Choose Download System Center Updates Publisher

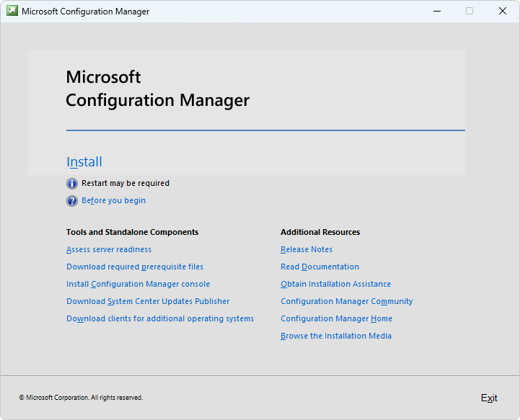(148, 301)
